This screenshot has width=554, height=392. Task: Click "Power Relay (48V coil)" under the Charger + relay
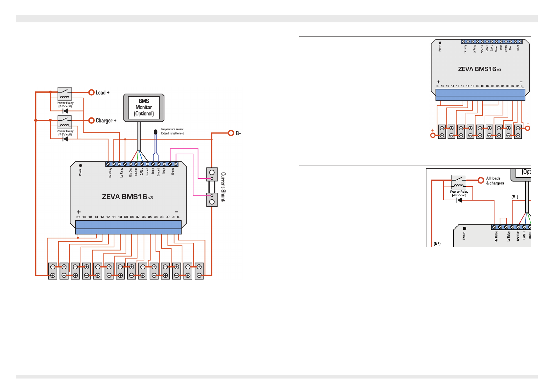(x=65, y=133)
